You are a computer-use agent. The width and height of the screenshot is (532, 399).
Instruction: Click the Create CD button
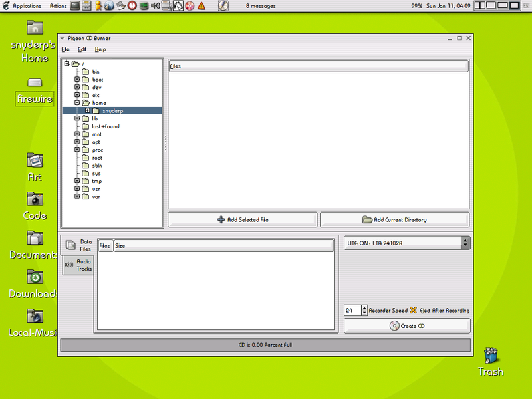(x=407, y=326)
